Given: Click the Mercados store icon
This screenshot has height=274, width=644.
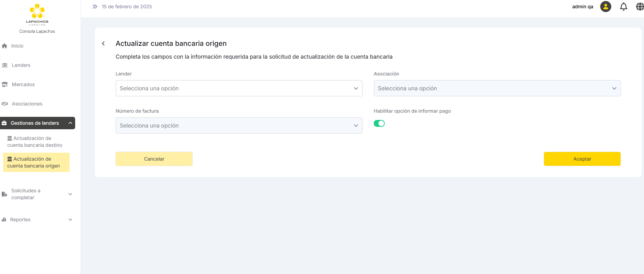Looking at the screenshot, I should (x=5, y=84).
